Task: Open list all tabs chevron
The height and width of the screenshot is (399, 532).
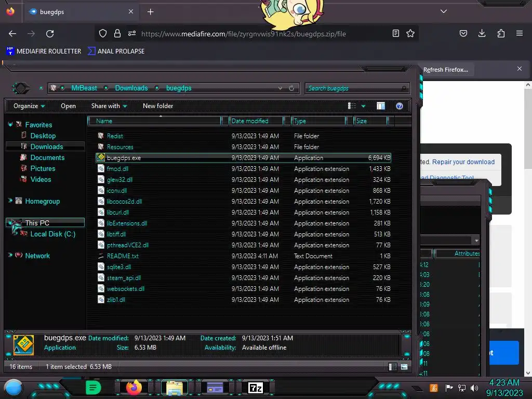Action: point(444,11)
